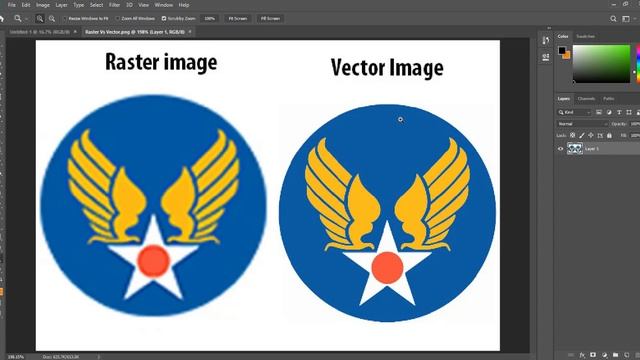Add a layer mask icon
The height and width of the screenshot is (360, 640).
593,355
